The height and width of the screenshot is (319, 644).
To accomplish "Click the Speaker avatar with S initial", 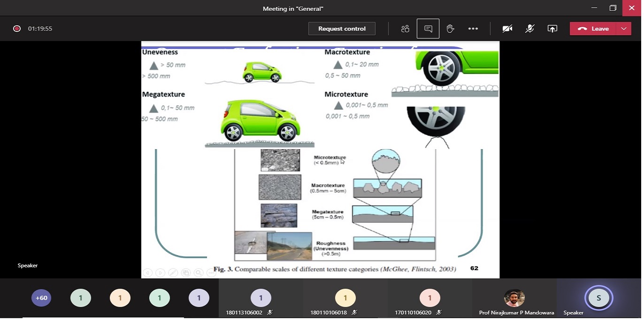I will [x=598, y=298].
